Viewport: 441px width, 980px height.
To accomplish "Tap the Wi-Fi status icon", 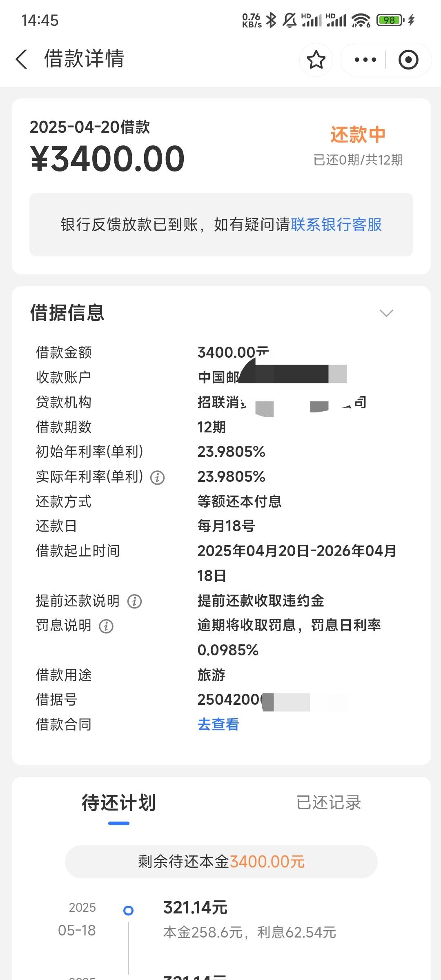I will [x=361, y=20].
